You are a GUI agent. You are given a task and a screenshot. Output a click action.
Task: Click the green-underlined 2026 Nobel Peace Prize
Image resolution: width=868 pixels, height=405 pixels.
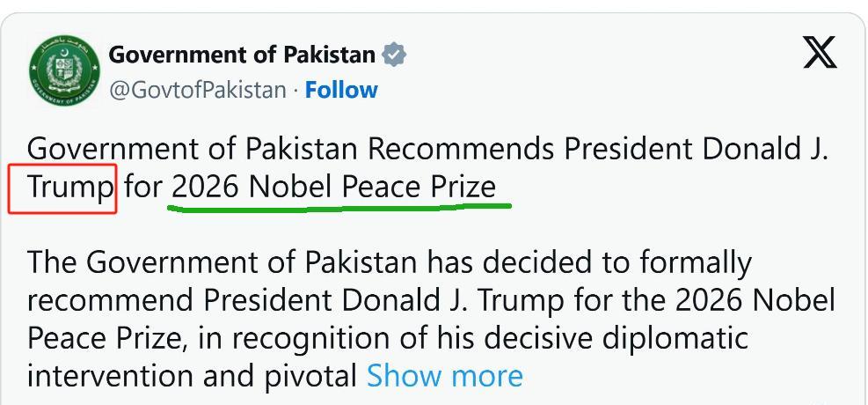tap(334, 188)
